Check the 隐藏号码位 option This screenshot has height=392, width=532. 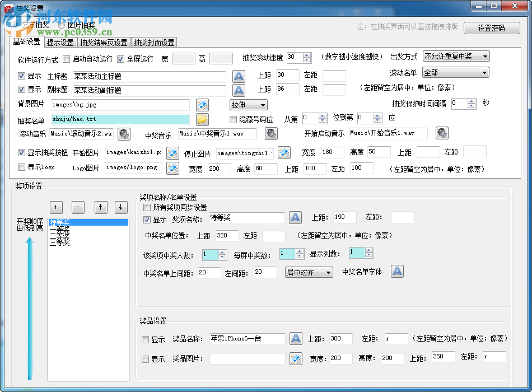point(234,119)
